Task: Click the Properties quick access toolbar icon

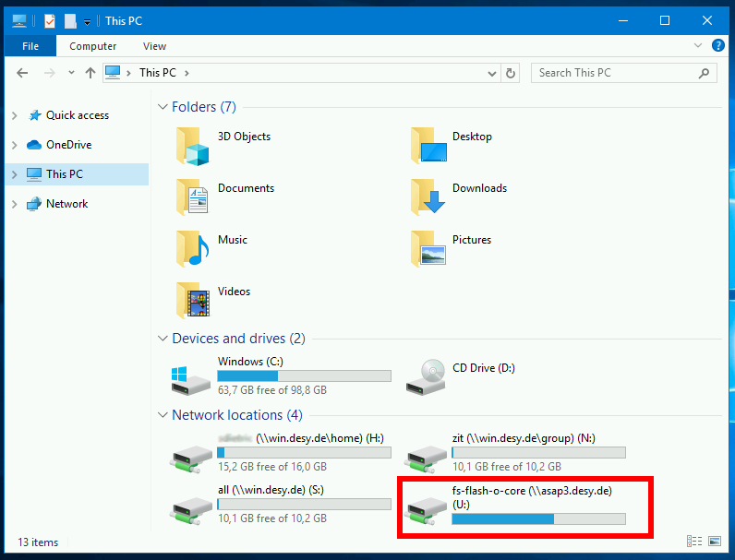Action: coord(50,20)
